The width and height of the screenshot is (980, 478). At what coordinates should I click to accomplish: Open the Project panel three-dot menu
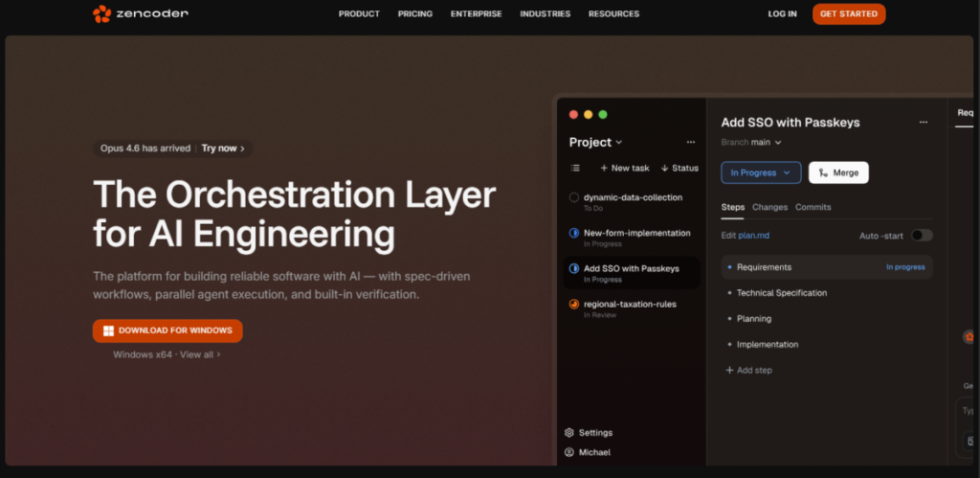pos(691,142)
